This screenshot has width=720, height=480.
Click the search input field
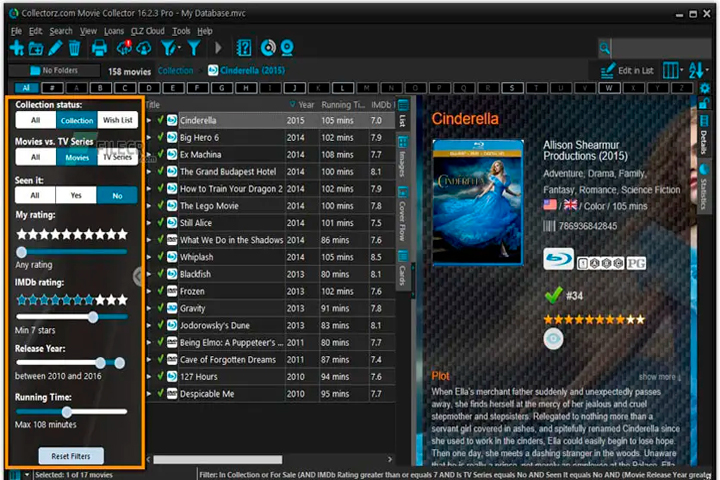[x=661, y=48]
